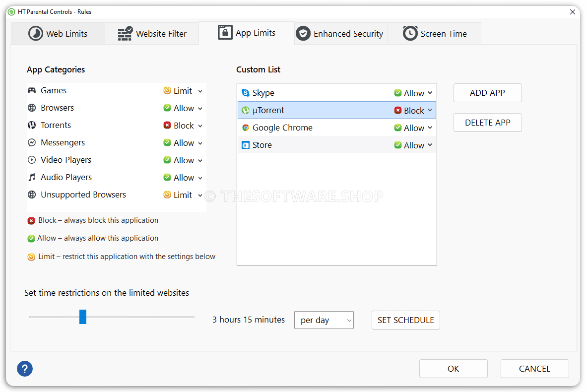Screen dimensions: 586x392
Task: Expand the Store rule dropdown arrow
Action: click(x=430, y=145)
